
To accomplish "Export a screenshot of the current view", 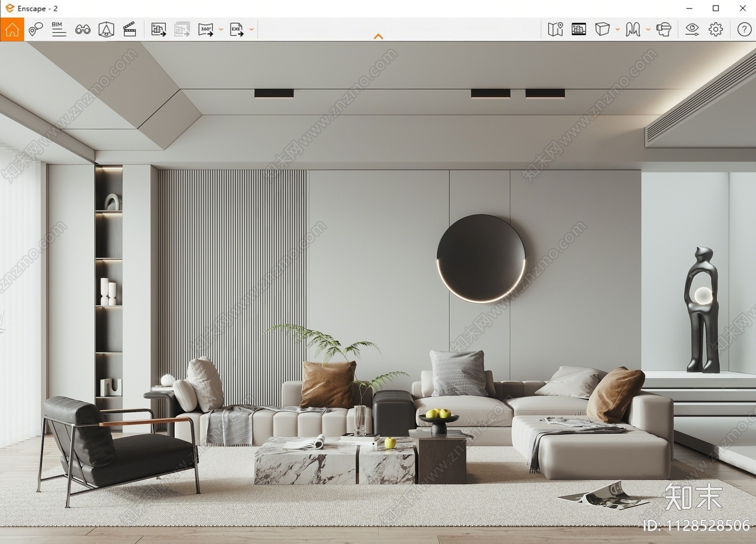I will tap(159, 29).
